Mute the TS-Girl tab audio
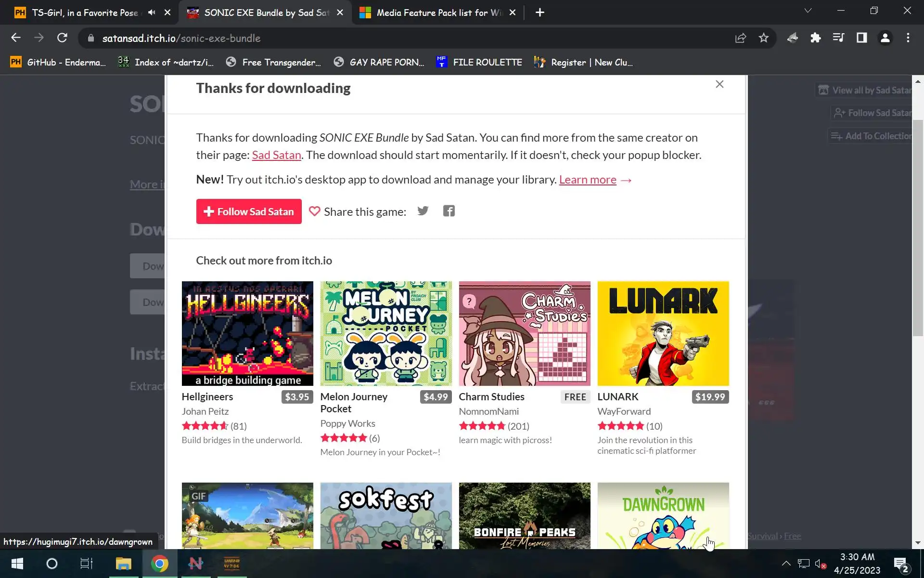924x578 pixels. point(152,13)
